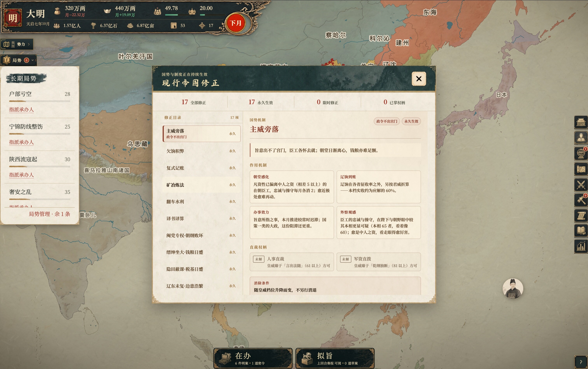The height and width of the screenshot is (369, 588).
Task: Click the 人事直裁 locked power card
Action: (x=292, y=262)
